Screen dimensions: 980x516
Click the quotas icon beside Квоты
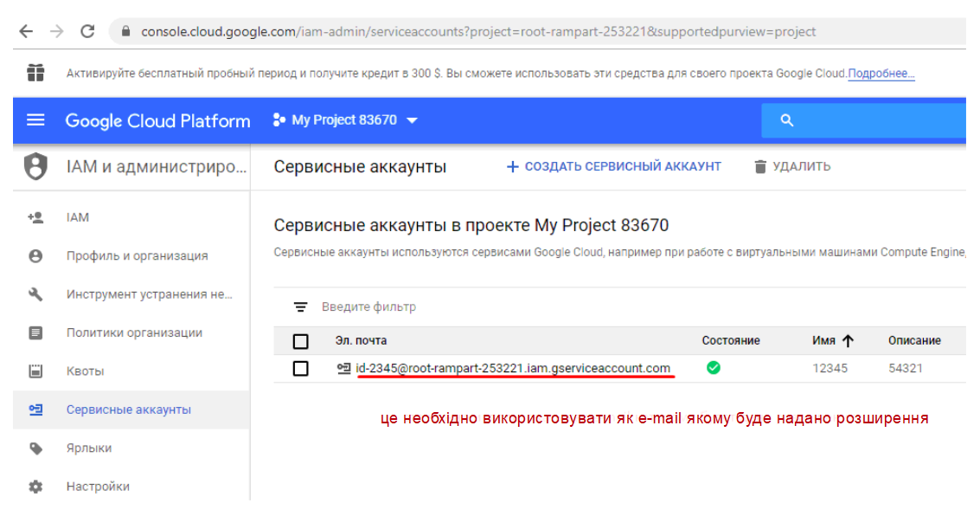pos(35,371)
